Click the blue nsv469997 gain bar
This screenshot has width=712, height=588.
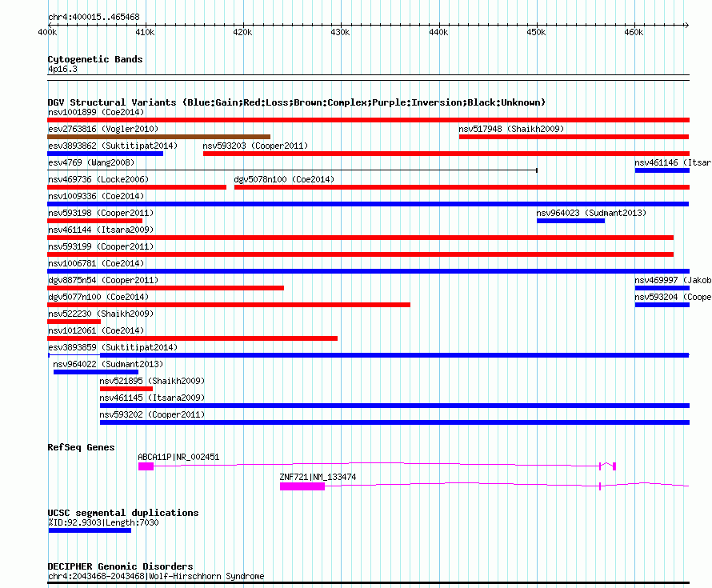pyautogui.click(x=662, y=288)
